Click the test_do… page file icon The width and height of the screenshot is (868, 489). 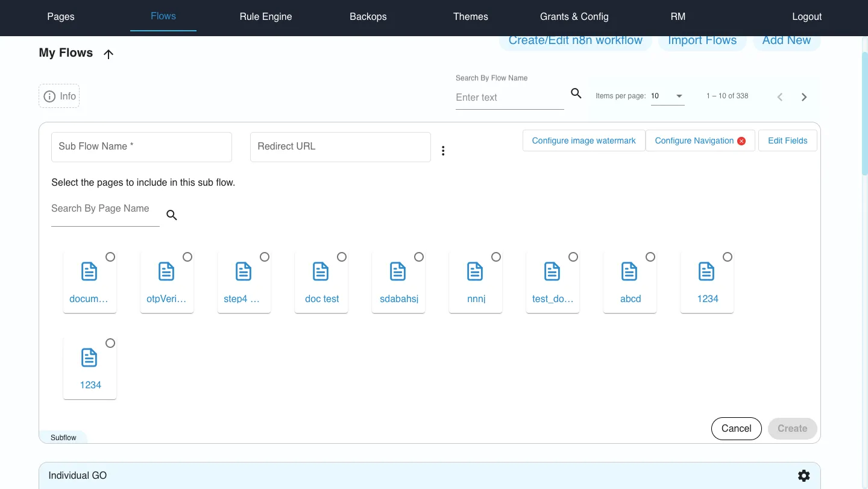pos(552,271)
